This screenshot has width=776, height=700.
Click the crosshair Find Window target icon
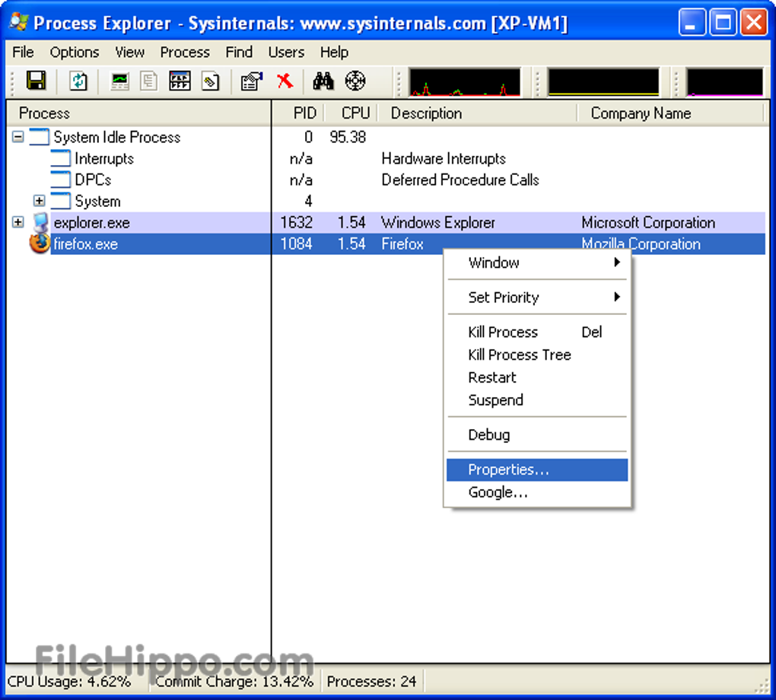pyautogui.click(x=355, y=81)
